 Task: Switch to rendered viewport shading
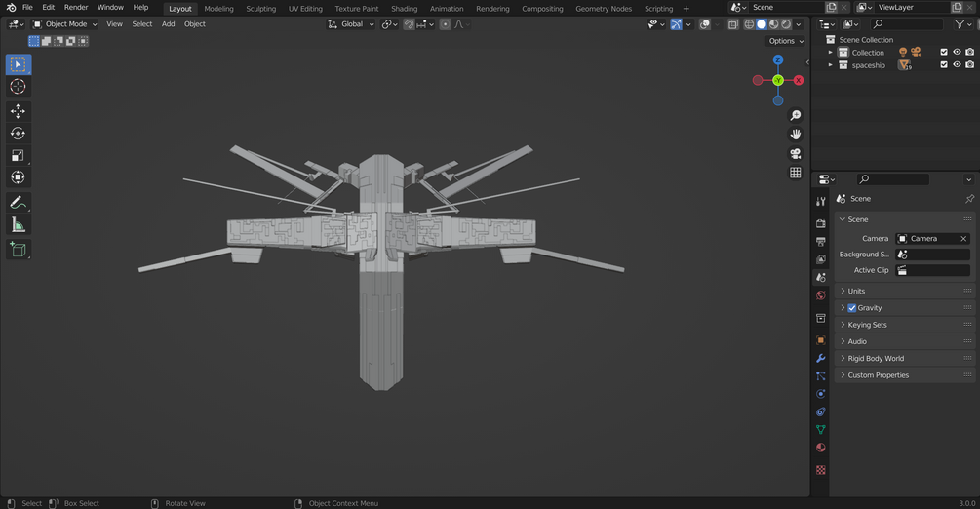tap(786, 24)
